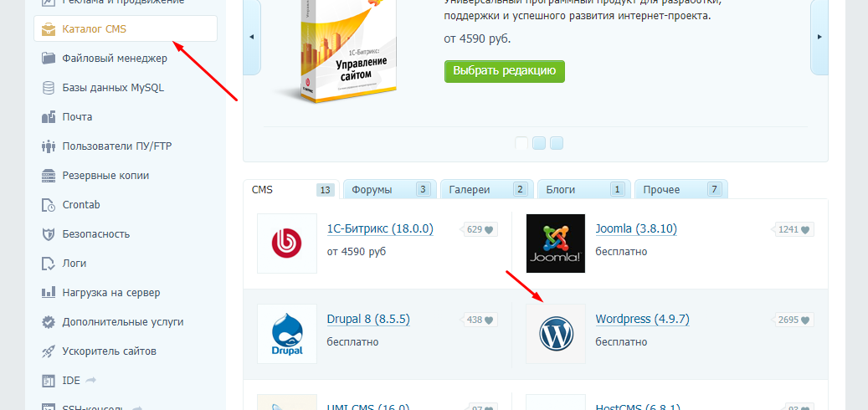
Task: Click the File Manager folder icon
Action: (48, 59)
